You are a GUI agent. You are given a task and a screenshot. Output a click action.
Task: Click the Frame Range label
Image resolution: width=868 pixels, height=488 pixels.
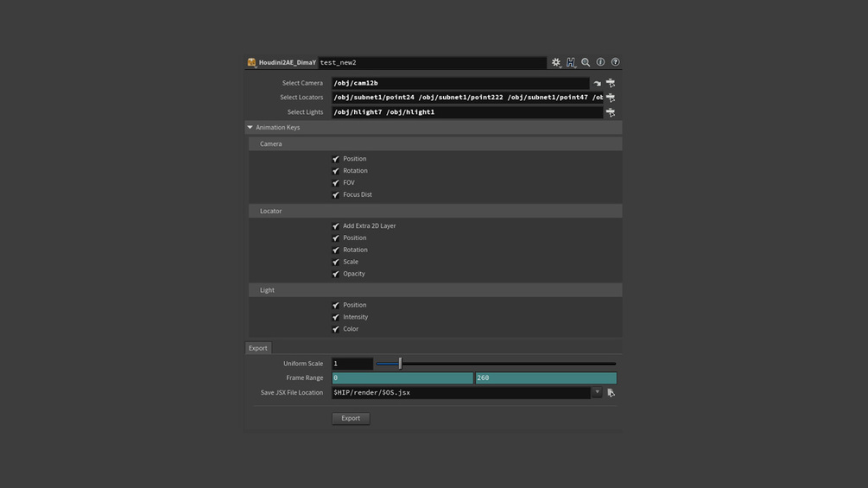[x=305, y=378]
